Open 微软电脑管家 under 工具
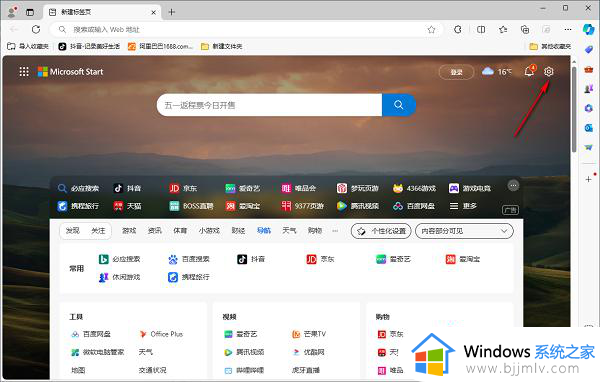 (x=98, y=352)
